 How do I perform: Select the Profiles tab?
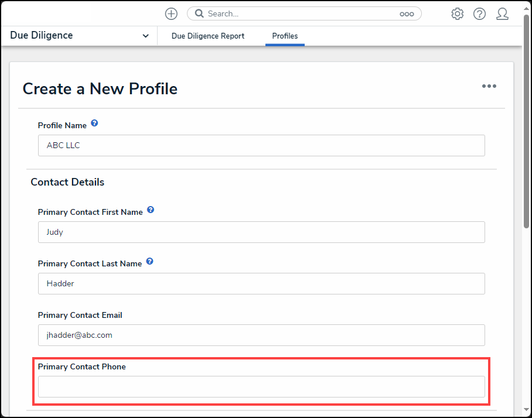285,36
